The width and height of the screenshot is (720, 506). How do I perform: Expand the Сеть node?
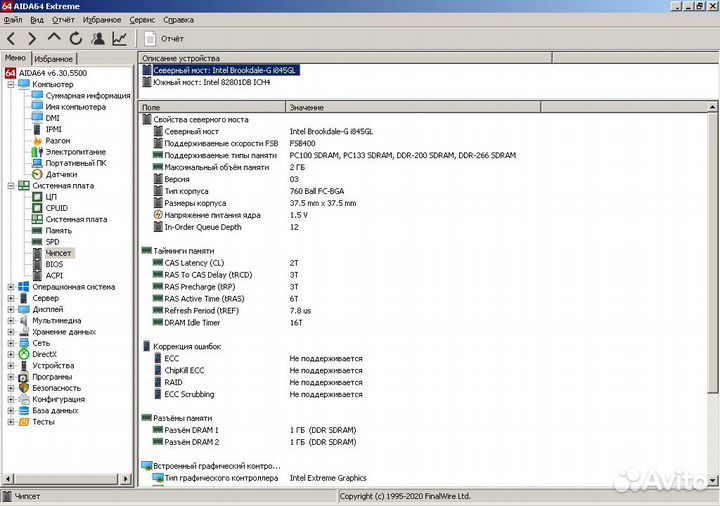coord(11,343)
